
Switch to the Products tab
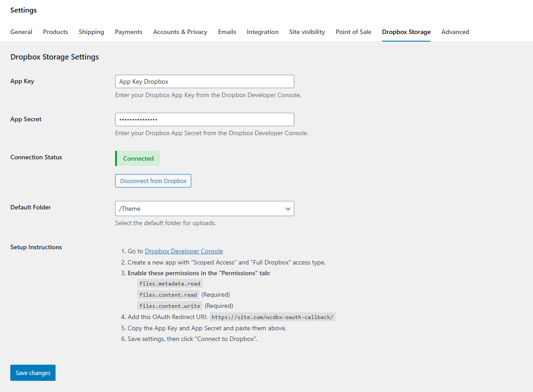pos(56,32)
